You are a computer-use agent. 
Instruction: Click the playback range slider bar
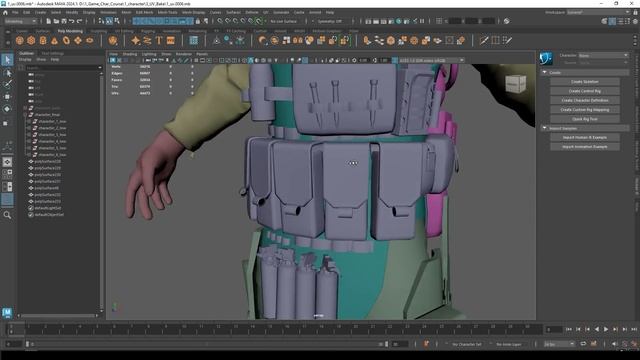206,344
